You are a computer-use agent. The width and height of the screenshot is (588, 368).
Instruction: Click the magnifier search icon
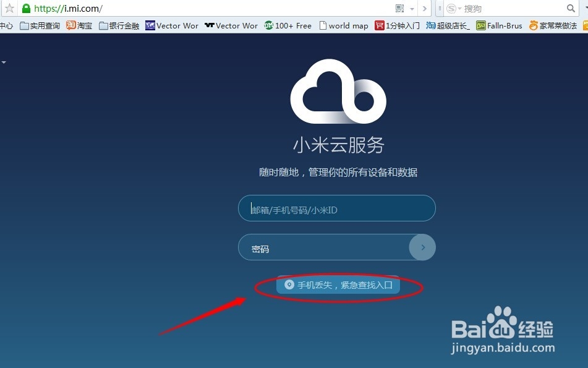click(x=571, y=8)
